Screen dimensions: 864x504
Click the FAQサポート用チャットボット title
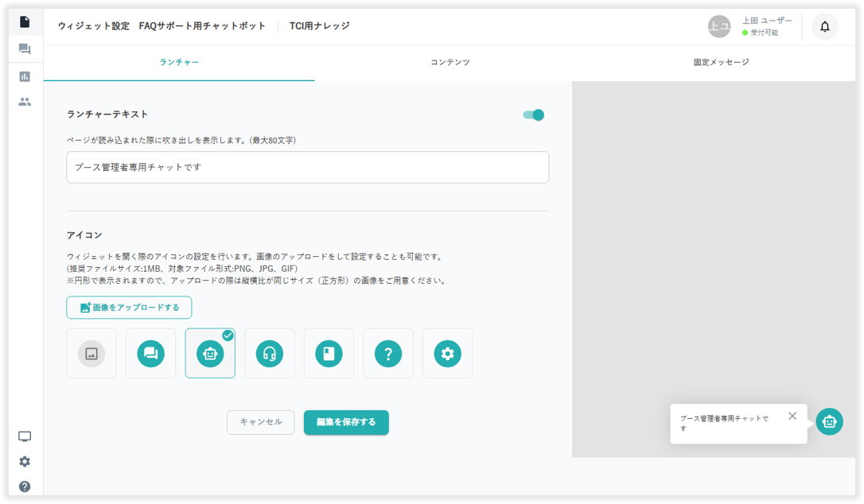[x=202, y=26]
